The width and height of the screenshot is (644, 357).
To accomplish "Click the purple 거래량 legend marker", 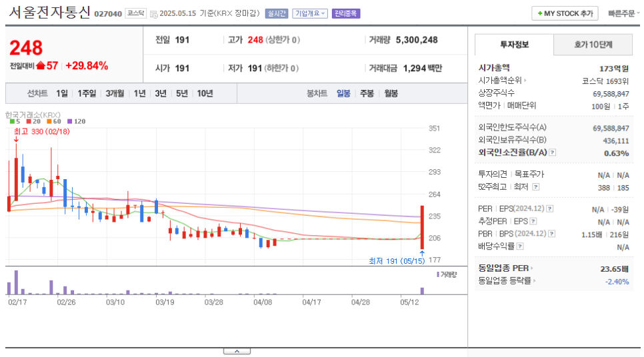I will coord(438,274).
